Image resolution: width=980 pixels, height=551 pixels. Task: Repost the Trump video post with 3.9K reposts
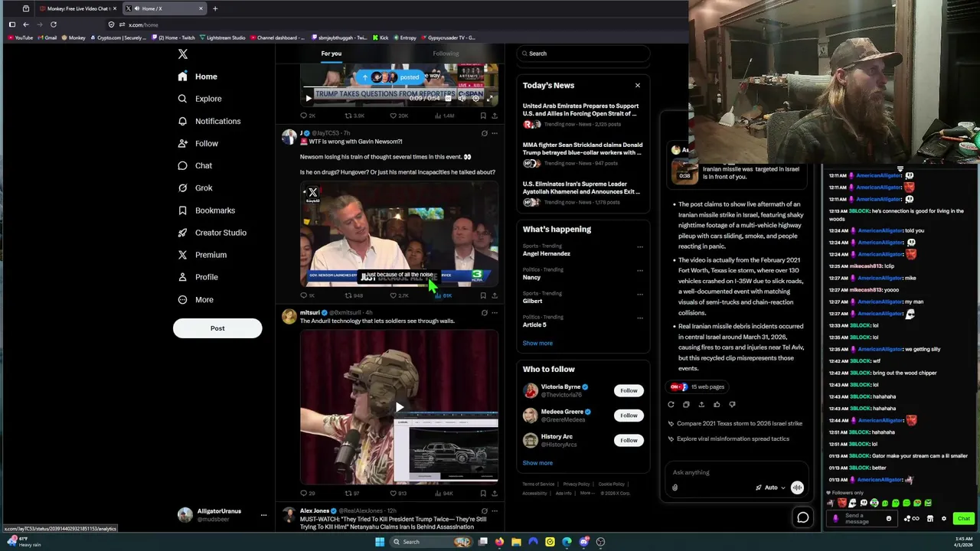354,116
